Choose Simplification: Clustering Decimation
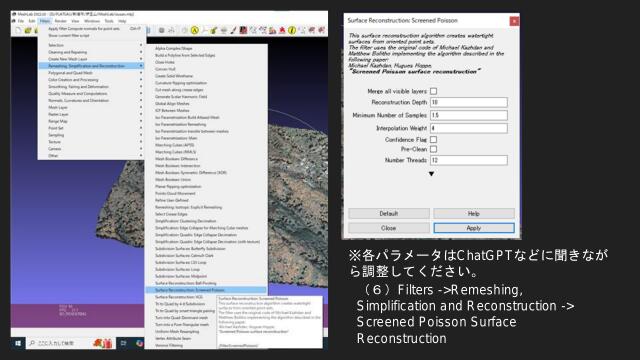Viewport: 640px width, 360px height. (x=207, y=221)
